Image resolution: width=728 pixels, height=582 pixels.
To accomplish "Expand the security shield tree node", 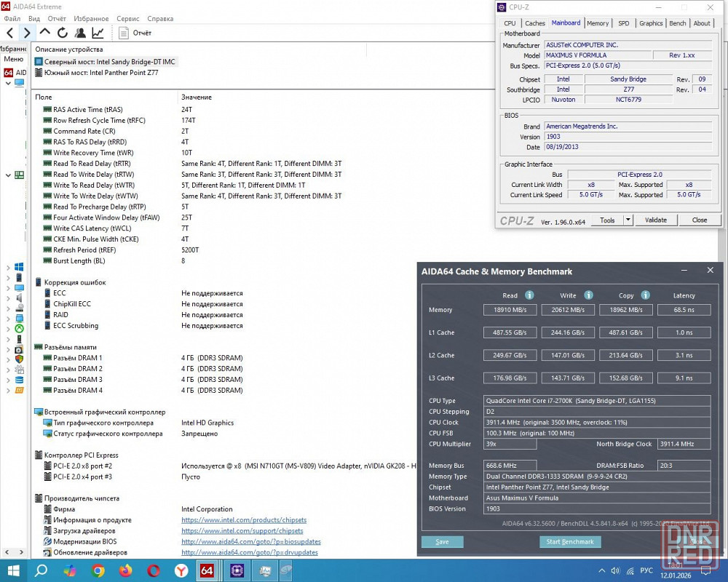I will [8, 359].
